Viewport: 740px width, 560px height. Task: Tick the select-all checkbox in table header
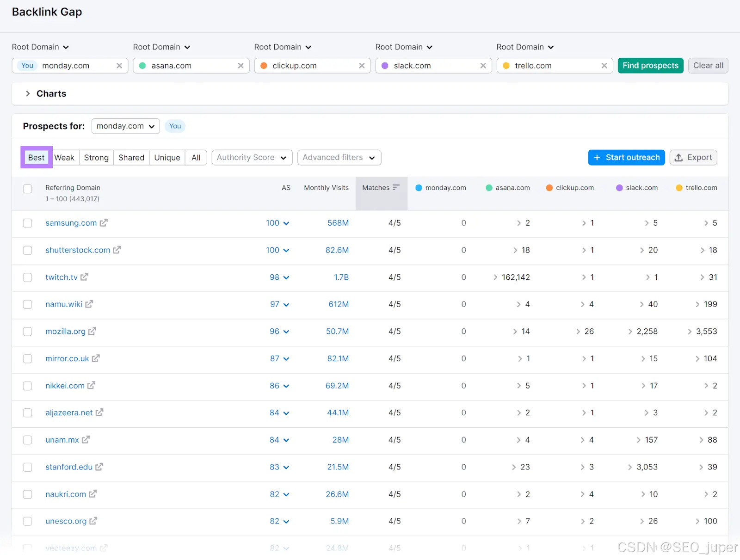[28, 189]
